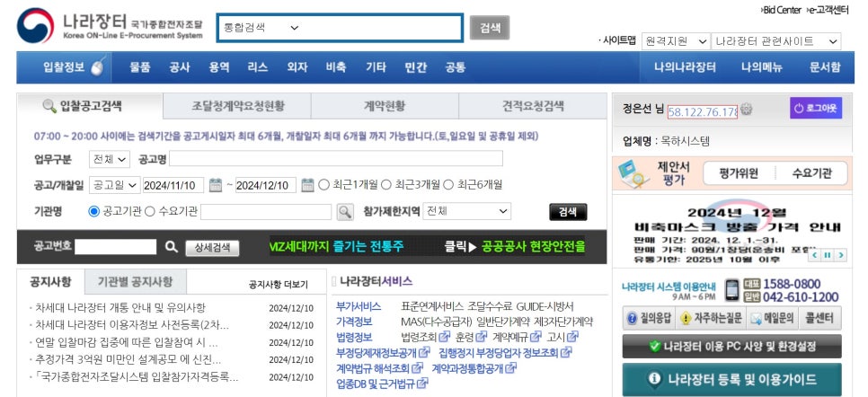Click the external link icon after 업종DB 및 근거법규

click(x=422, y=384)
